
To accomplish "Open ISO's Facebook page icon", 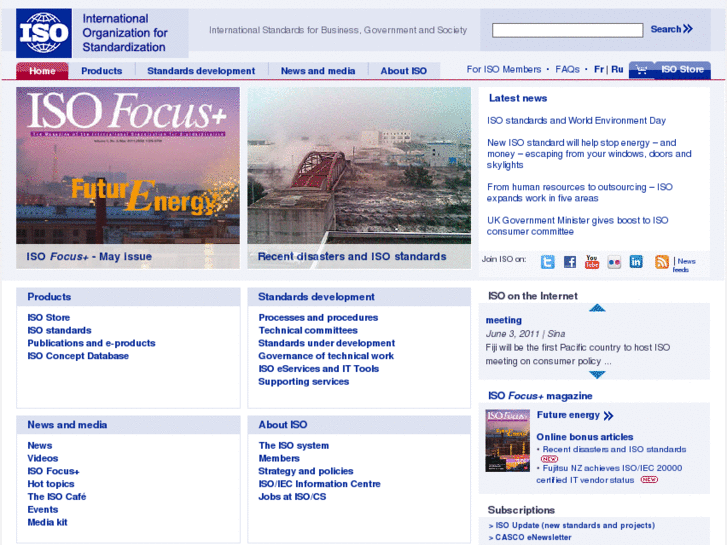I will coord(570,262).
